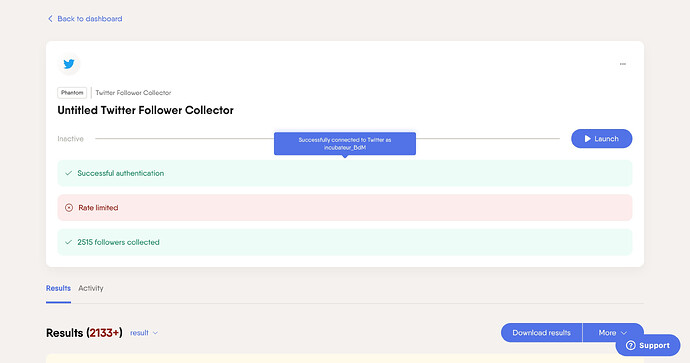Click the back arrow chevron icon

[50, 18]
